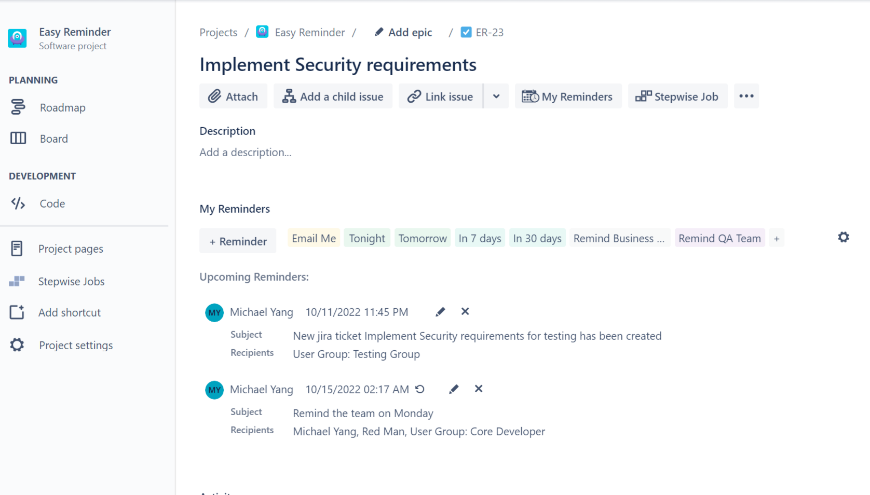Open My Reminders settings gear

843,238
